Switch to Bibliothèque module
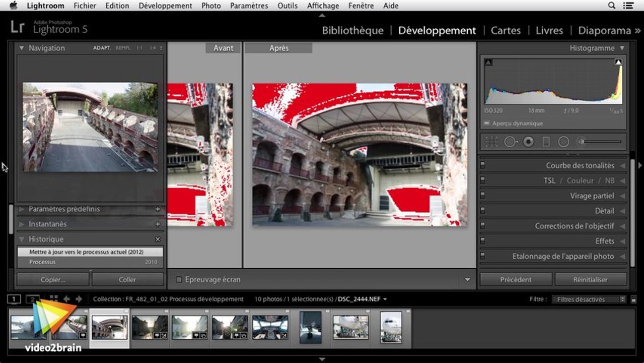 352,31
